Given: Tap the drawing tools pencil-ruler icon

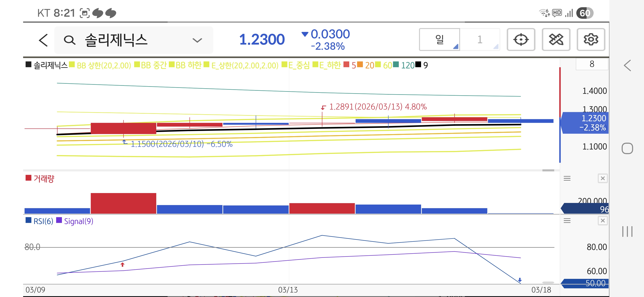Looking at the screenshot, I should click(556, 39).
